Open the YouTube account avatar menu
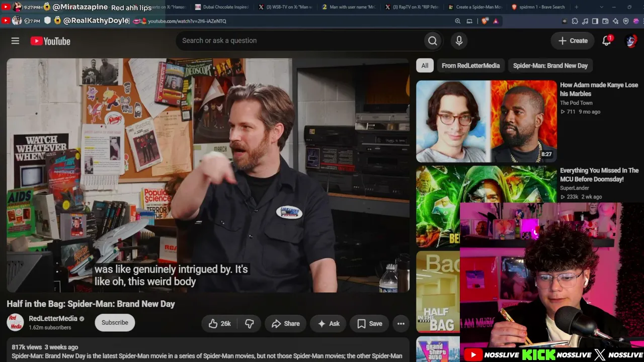 point(631,41)
